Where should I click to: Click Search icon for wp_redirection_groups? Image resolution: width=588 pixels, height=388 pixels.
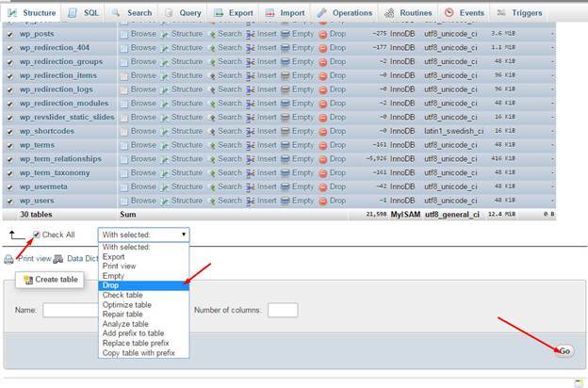click(212, 62)
